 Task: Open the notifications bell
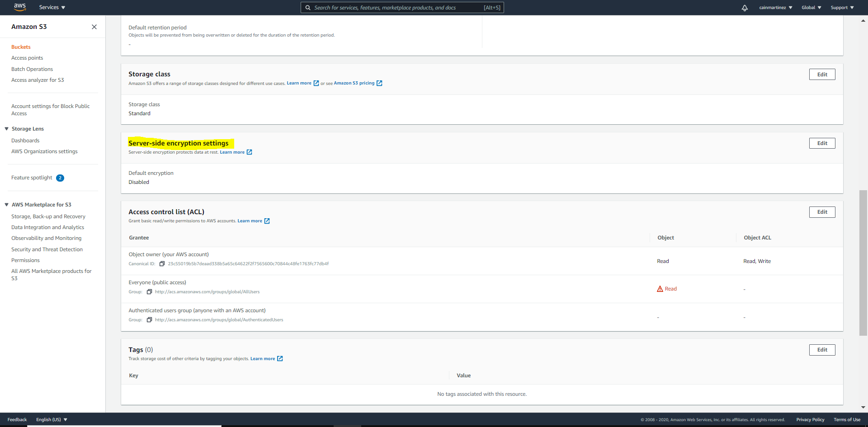(x=745, y=8)
